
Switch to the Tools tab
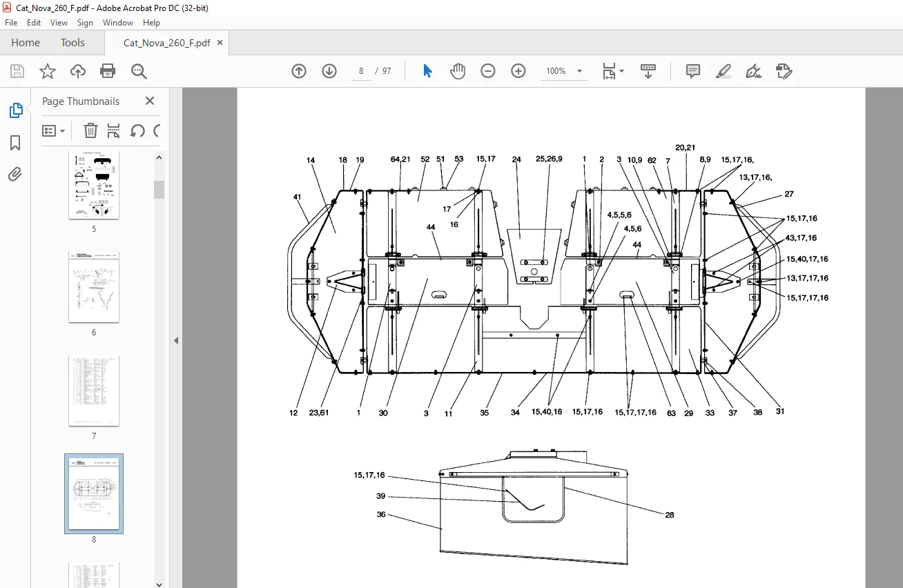click(72, 43)
